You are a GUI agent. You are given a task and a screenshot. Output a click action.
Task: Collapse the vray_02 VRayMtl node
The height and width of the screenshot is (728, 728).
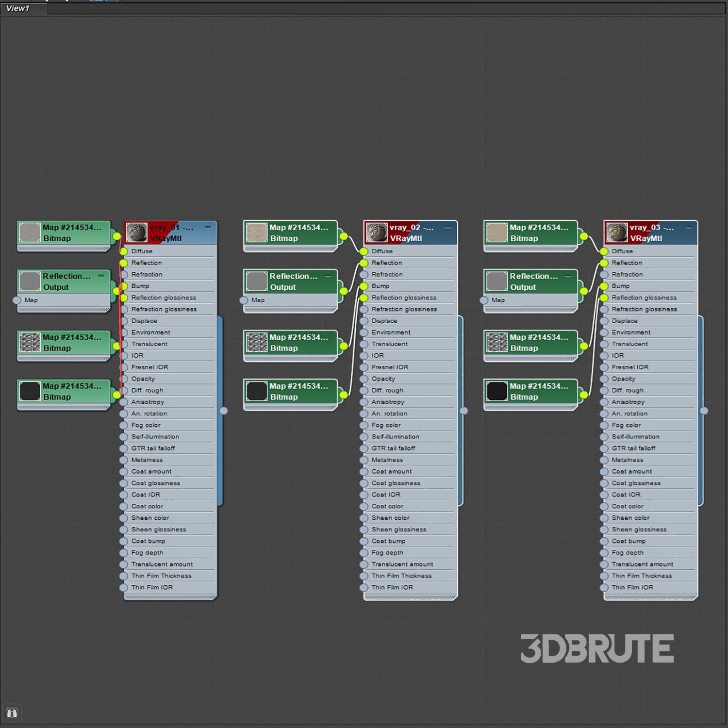[448, 227]
